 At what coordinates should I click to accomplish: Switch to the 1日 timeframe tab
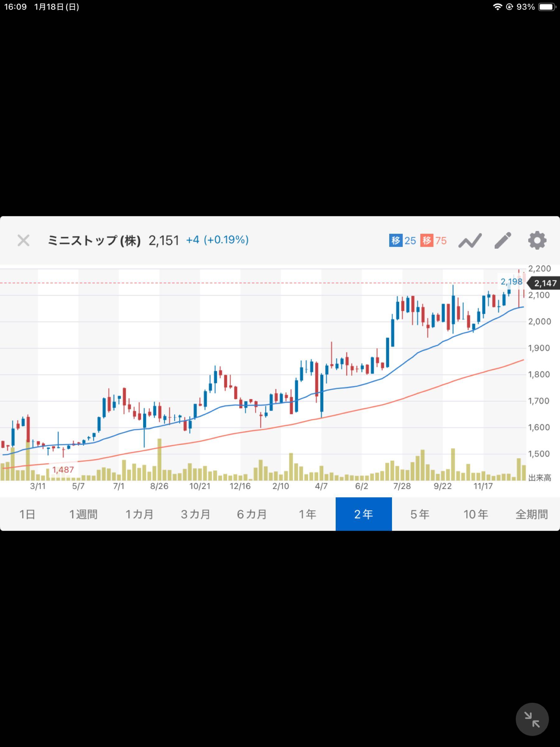pyautogui.click(x=27, y=514)
